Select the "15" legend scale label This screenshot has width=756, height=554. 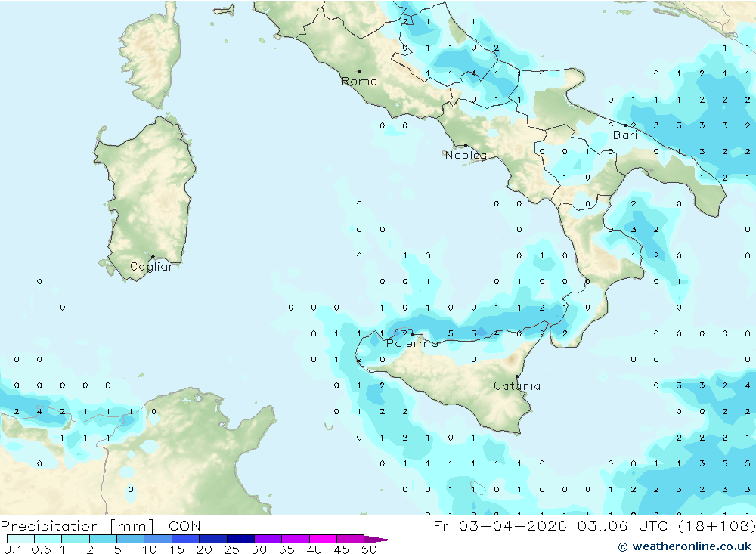pos(177,549)
